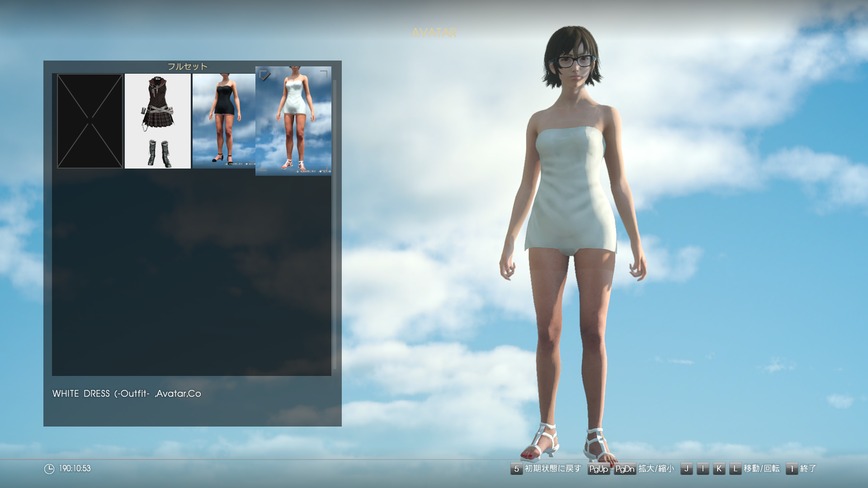Click the フルセット category header
The height and width of the screenshot is (488, 868).
point(187,66)
